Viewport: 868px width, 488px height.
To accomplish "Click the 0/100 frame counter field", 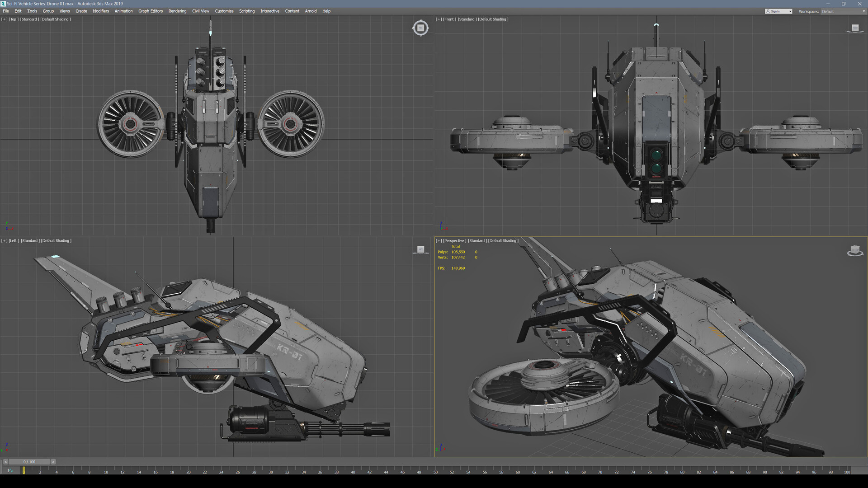I will (28, 462).
